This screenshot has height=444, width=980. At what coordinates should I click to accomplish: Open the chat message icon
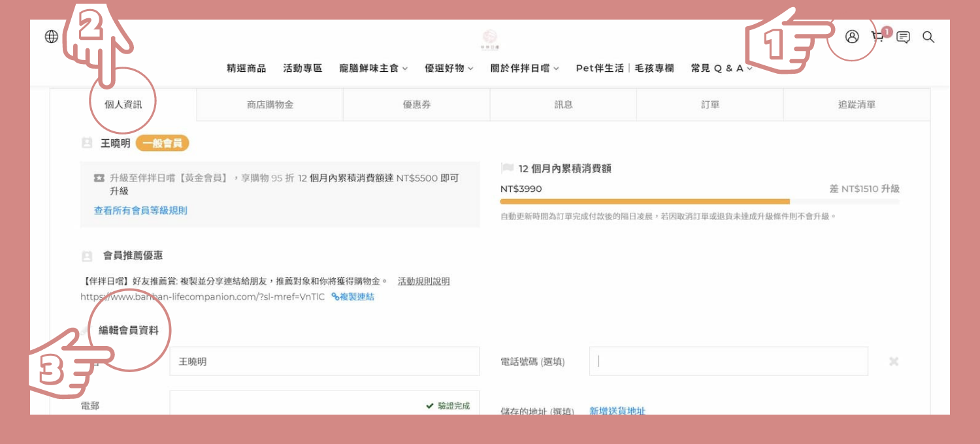tap(903, 37)
